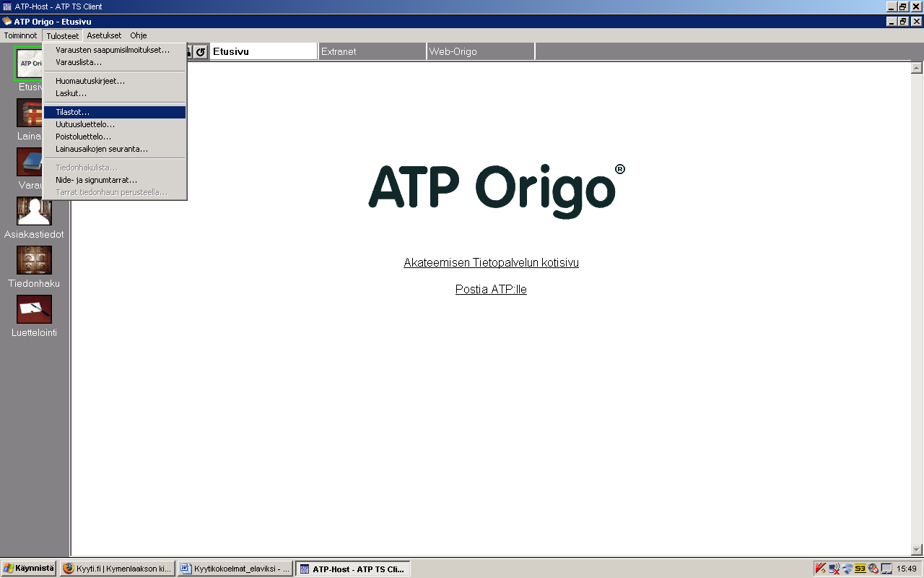Switch to Kyytikokoelmat_elaviksi Word taskbar window
The image size is (924, 578).
[235, 569]
